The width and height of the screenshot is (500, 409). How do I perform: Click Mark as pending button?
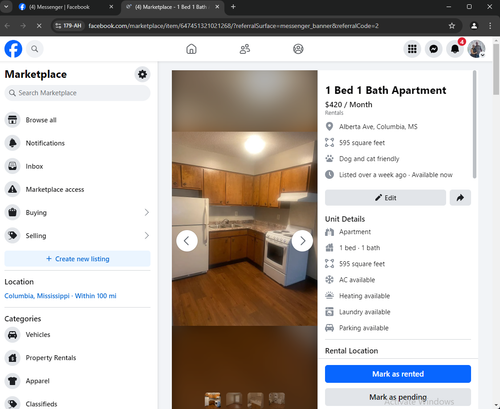[x=398, y=397]
